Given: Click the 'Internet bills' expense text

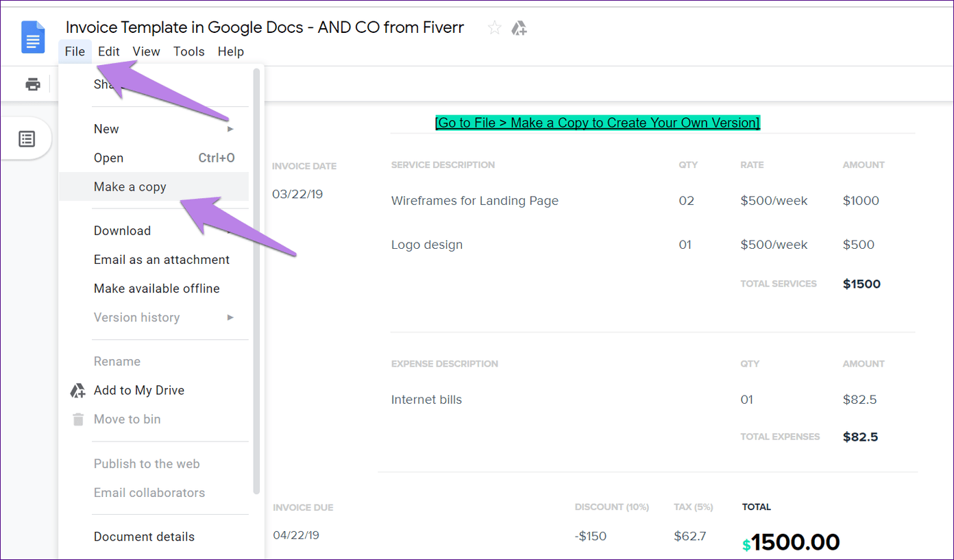Looking at the screenshot, I should (426, 400).
